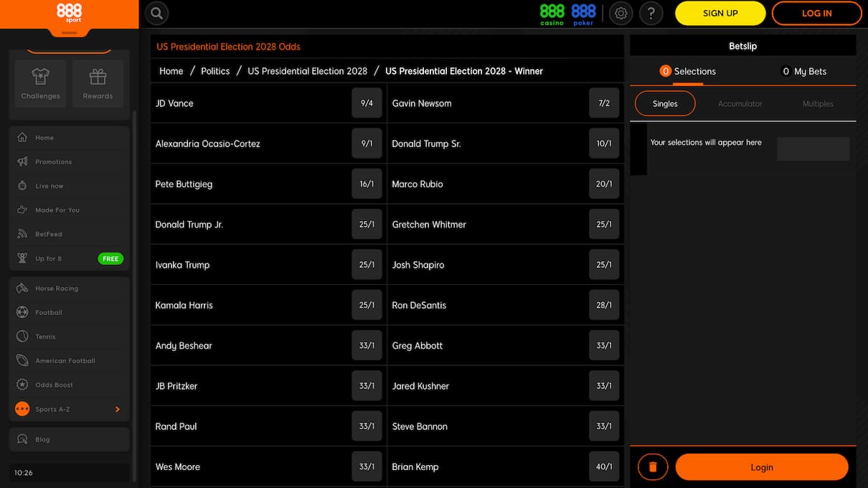This screenshot has width=868, height=488.
Task: Select JD Vance 9/4 odds
Action: point(367,103)
